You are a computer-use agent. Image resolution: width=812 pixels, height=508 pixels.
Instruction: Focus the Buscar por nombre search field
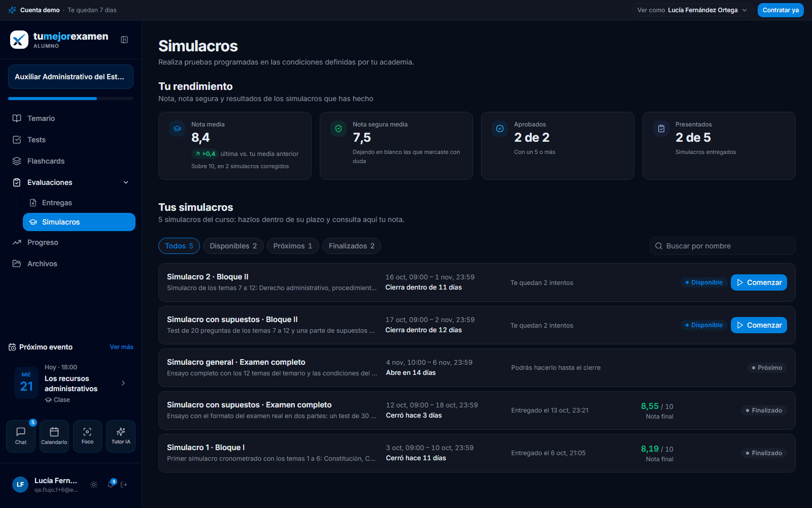pos(722,246)
